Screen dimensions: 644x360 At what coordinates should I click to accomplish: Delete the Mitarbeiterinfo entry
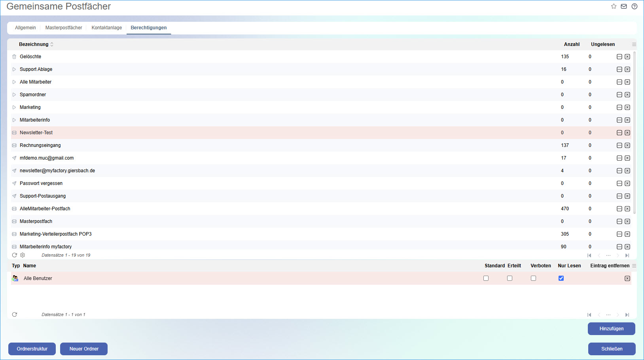coord(627,120)
